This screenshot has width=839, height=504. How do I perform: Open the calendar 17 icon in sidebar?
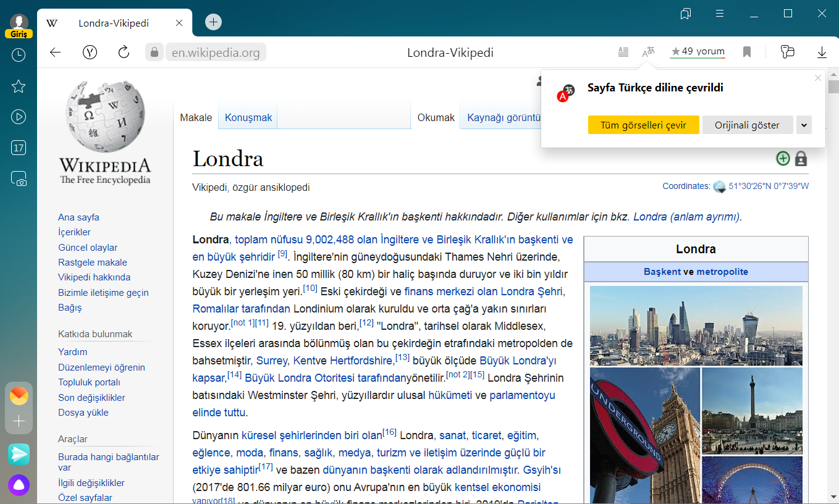(19, 148)
